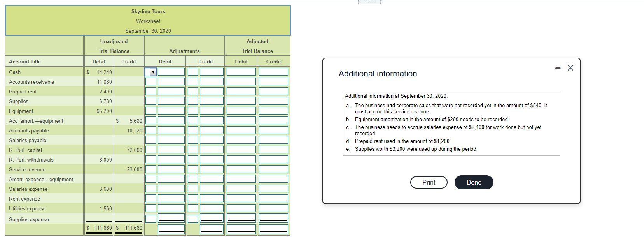The height and width of the screenshot is (238, 644).
Task: Click Supplies adjusted trial balance debit field
Action: coord(241,101)
